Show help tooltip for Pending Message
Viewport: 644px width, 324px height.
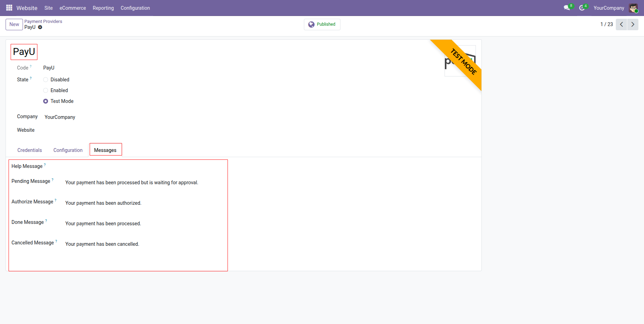click(x=53, y=179)
